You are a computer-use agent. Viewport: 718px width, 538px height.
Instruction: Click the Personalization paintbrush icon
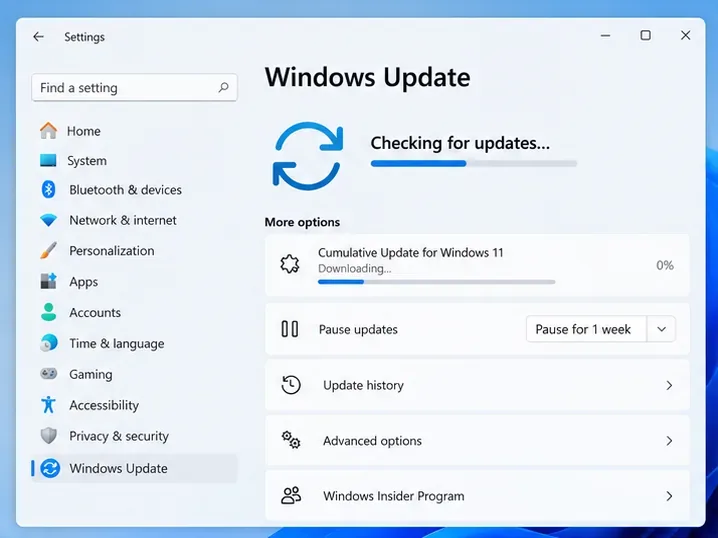click(49, 250)
